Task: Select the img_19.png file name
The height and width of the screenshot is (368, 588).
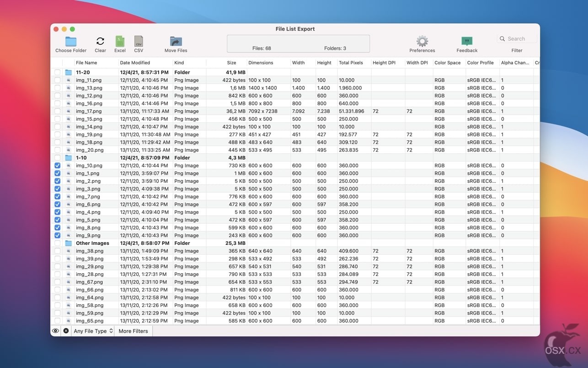Action: [89, 135]
